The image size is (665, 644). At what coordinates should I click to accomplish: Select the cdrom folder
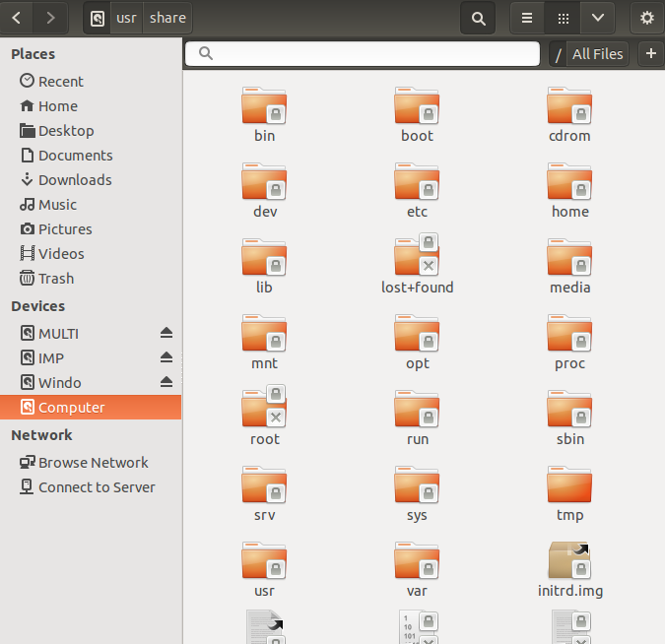point(569,114)
